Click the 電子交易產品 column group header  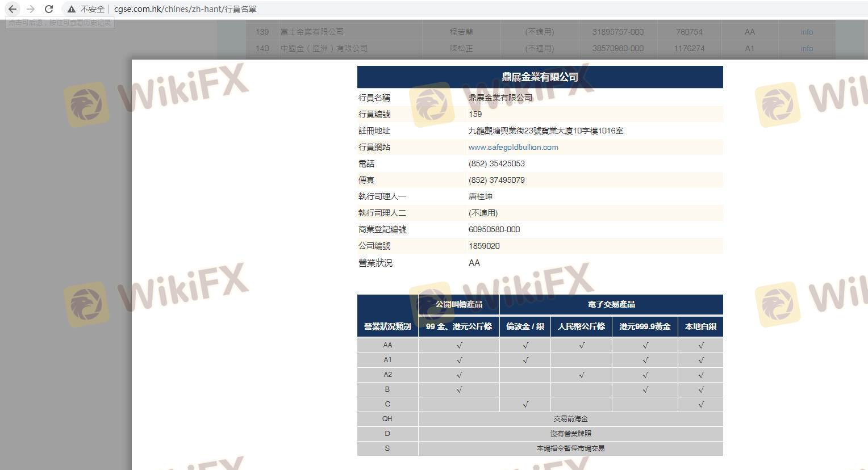[611, 304]
